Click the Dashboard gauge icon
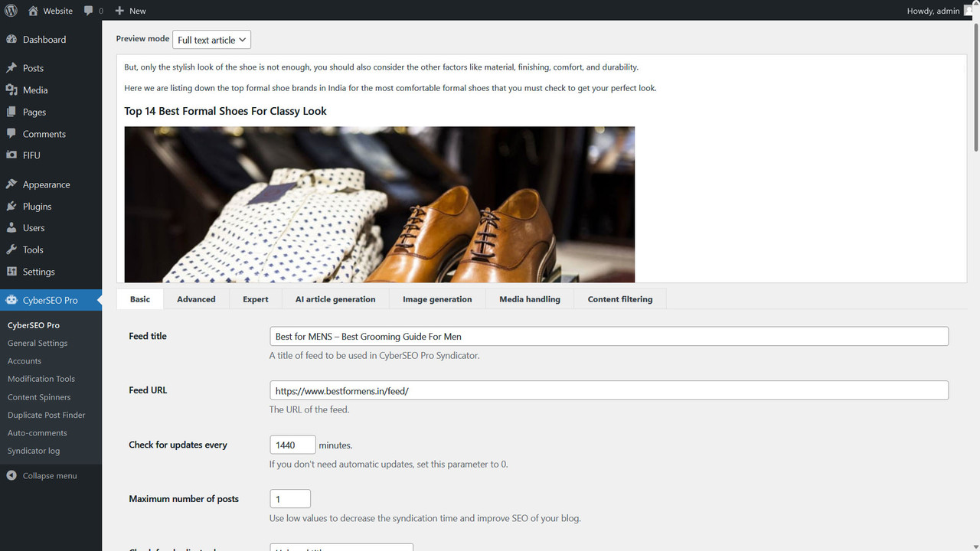This screenshot has height=551, width=980. coord(11,40)
